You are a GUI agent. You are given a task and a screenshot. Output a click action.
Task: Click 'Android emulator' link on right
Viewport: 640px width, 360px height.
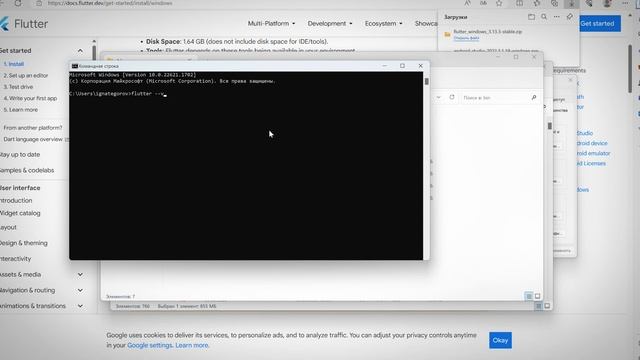[x=593, y=153]
